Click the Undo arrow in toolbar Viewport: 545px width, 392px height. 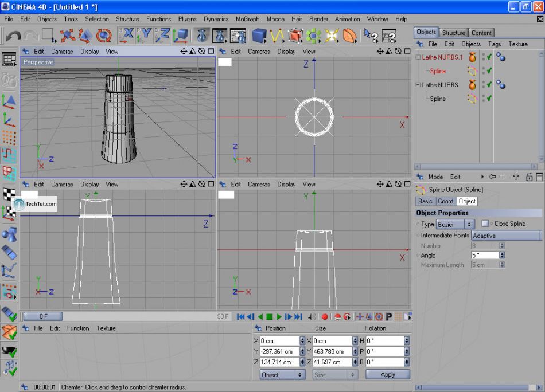13,36
